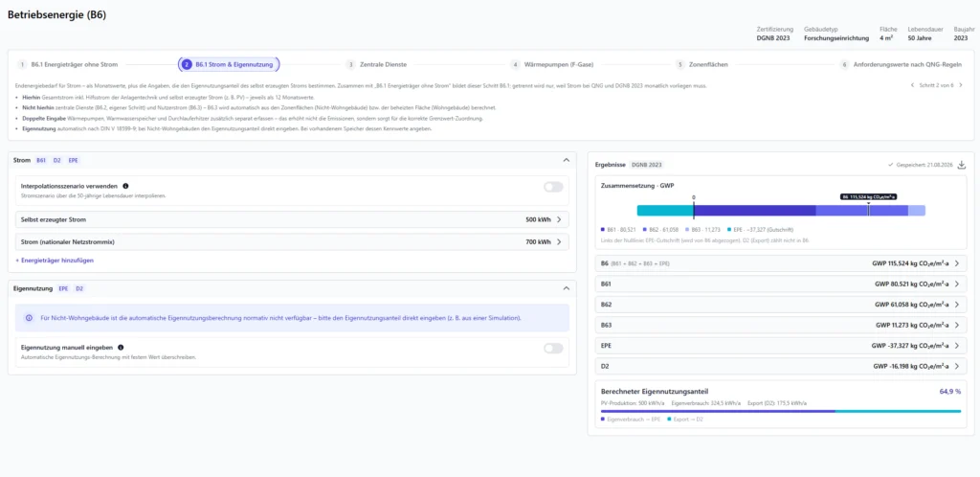Click the Betriebsenergie (B6) heading

coord(56,15)
